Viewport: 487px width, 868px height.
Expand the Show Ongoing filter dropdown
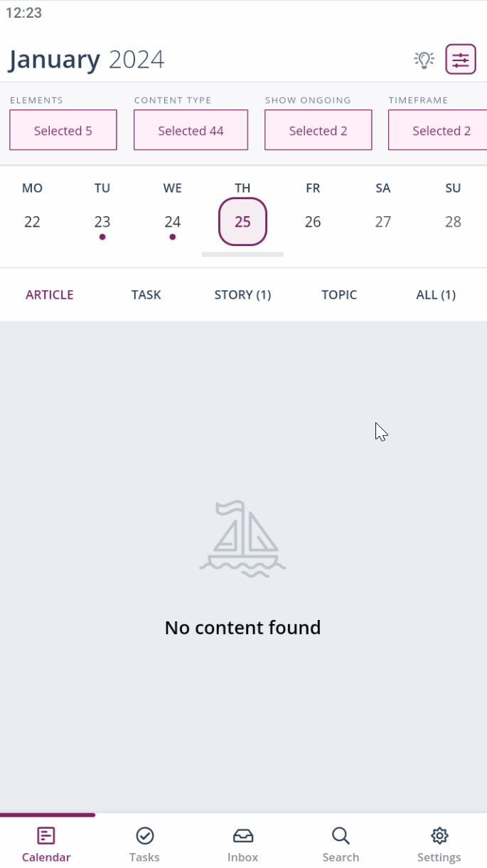click(318, 130)
